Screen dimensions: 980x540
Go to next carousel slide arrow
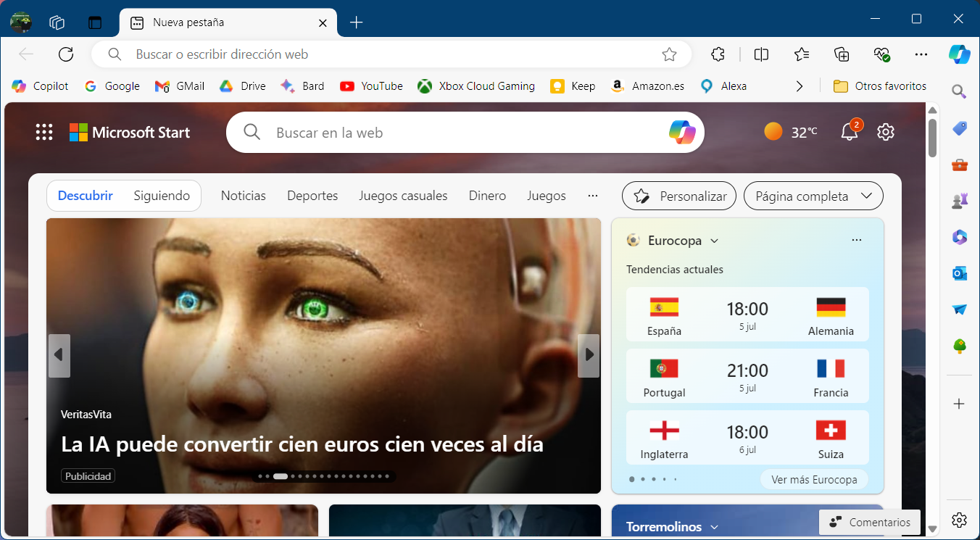(x=589, y=355)
